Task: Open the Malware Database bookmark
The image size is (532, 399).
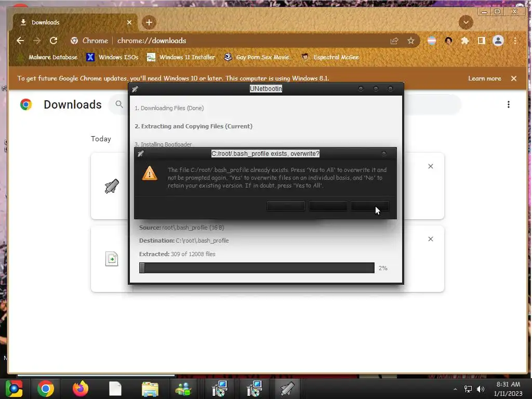Action: (x=48, y=57)
